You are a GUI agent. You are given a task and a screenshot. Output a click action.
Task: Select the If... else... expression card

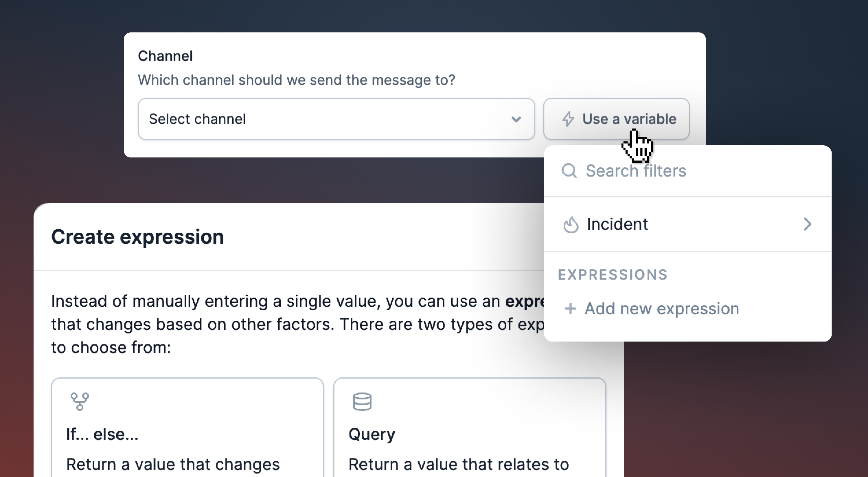pyautogui.click(x=187, y=428)
